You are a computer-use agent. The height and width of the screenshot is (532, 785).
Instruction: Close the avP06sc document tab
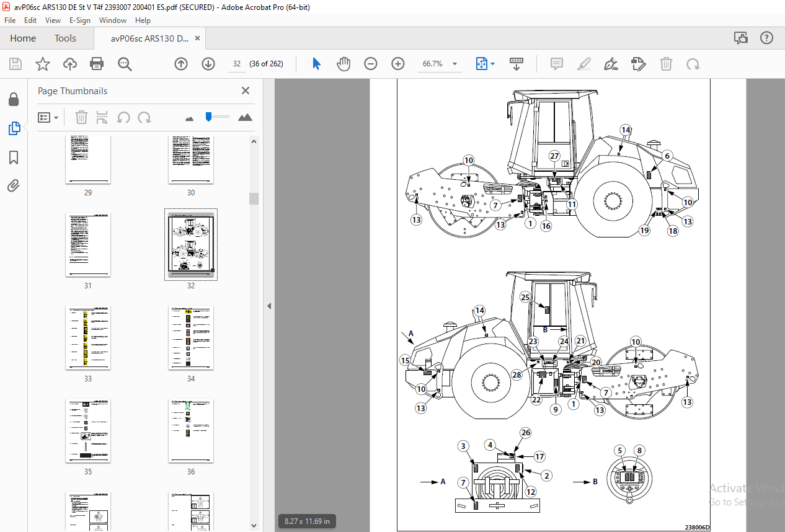pyautogui.click(x=197, y=38)
